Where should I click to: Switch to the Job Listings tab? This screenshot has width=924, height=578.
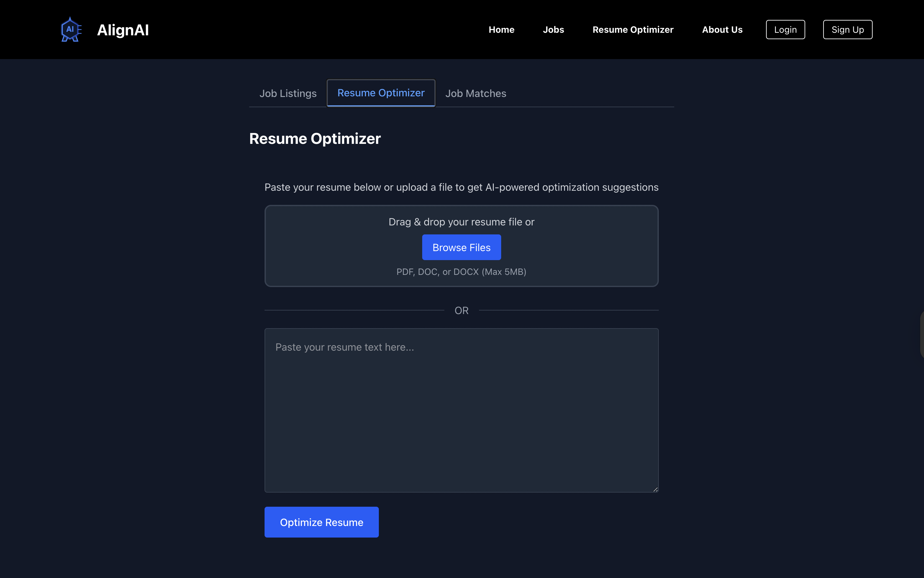(288, 93)
